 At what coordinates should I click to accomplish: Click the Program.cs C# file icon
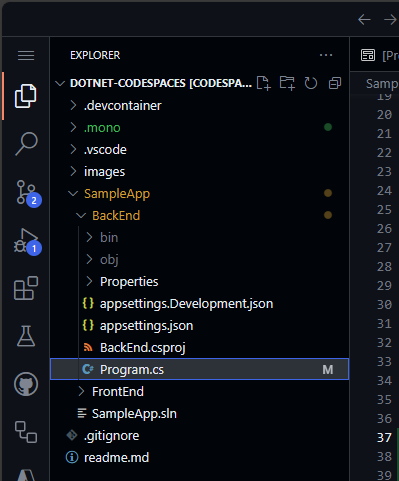pyautogui.click(x=88, y=369)
